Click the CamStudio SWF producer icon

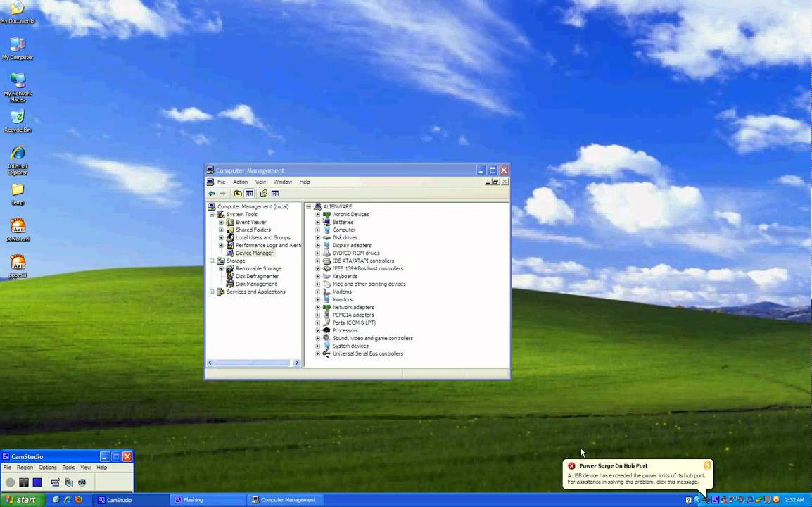click(x=82, y=482)
